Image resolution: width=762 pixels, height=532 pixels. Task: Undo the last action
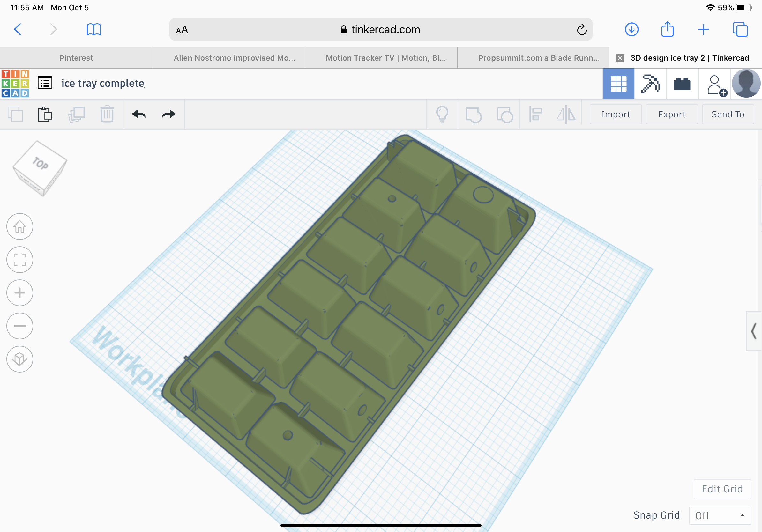[x=139, y=115]
